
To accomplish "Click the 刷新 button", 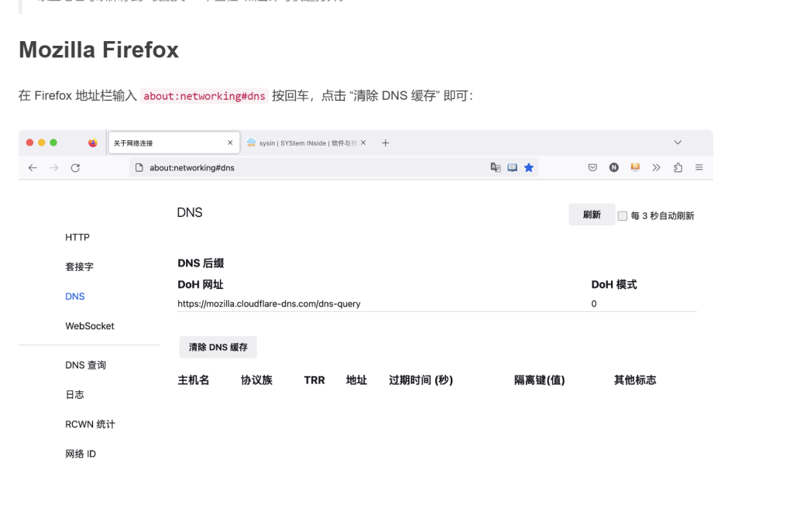I will pos(592,215).
